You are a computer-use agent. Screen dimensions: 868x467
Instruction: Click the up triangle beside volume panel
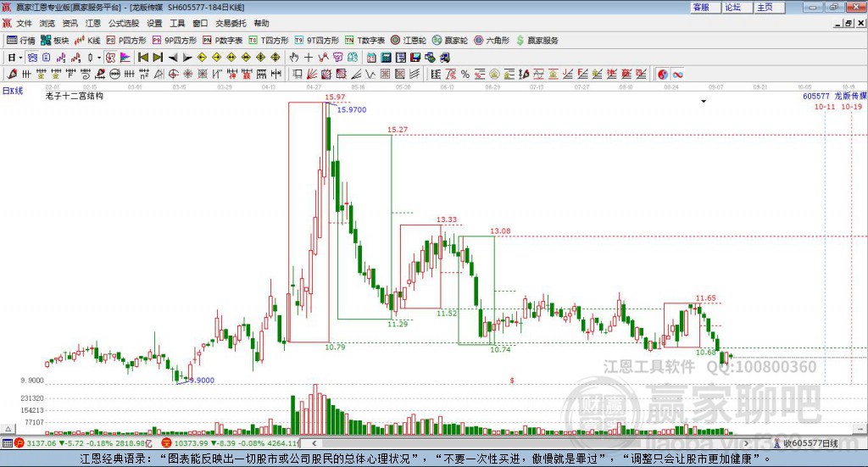tap(8, 429)
